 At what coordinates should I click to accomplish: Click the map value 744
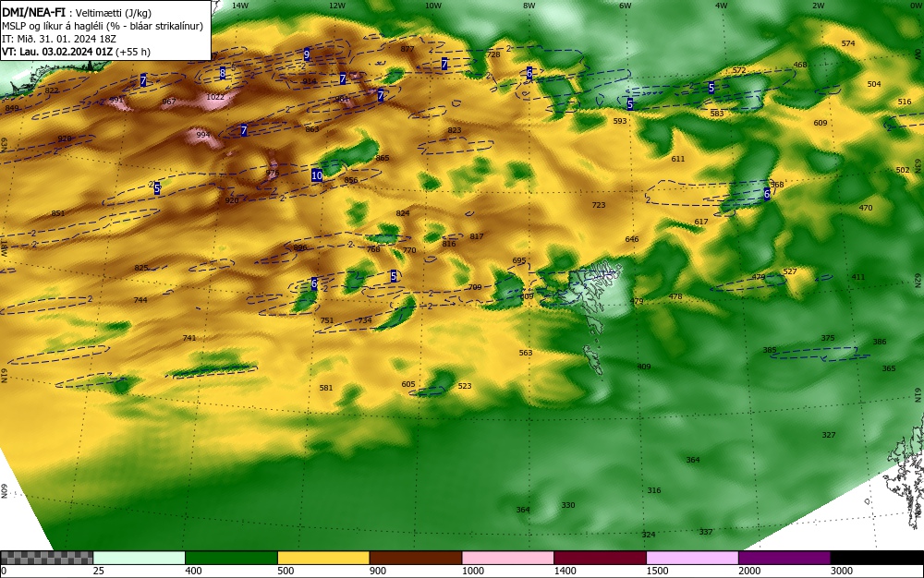(x=140, y=299)
